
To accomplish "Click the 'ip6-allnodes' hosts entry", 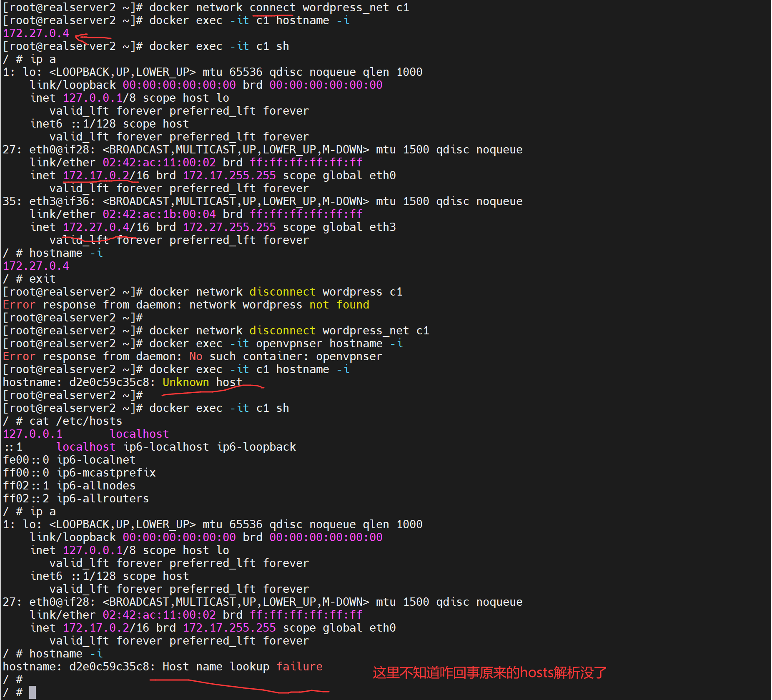I will pos(96,486).
